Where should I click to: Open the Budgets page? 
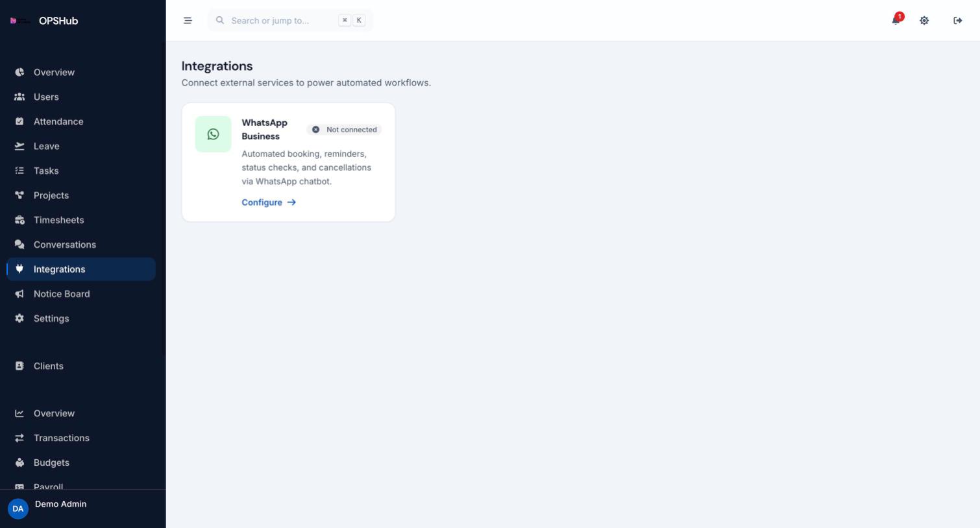(81, 462)
